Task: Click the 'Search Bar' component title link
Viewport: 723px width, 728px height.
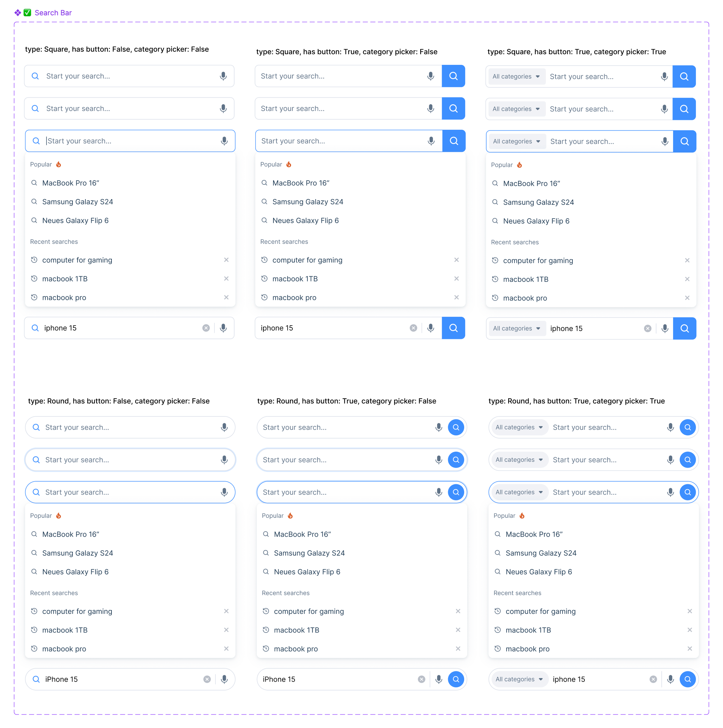Action: click(x=53, y=13)
